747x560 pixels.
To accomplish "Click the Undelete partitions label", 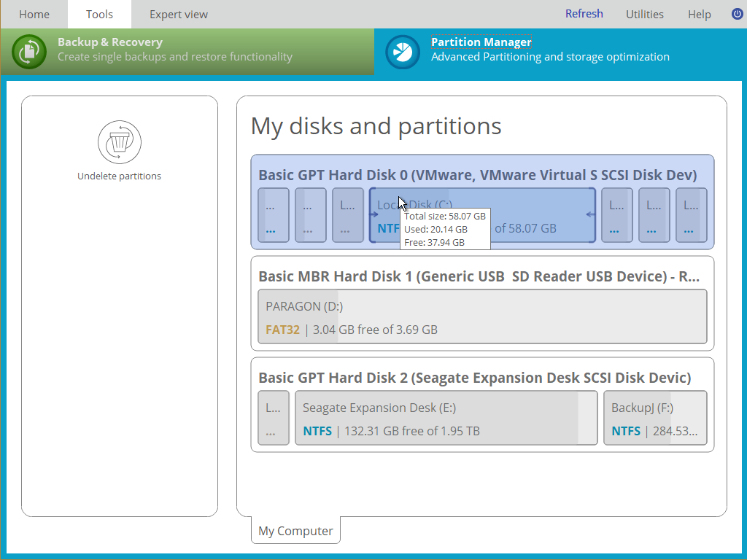I will click(119, 176).
